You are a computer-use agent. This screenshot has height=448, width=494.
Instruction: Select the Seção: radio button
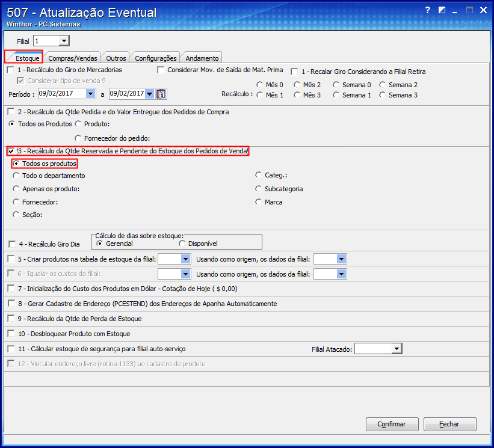point(16,215)
